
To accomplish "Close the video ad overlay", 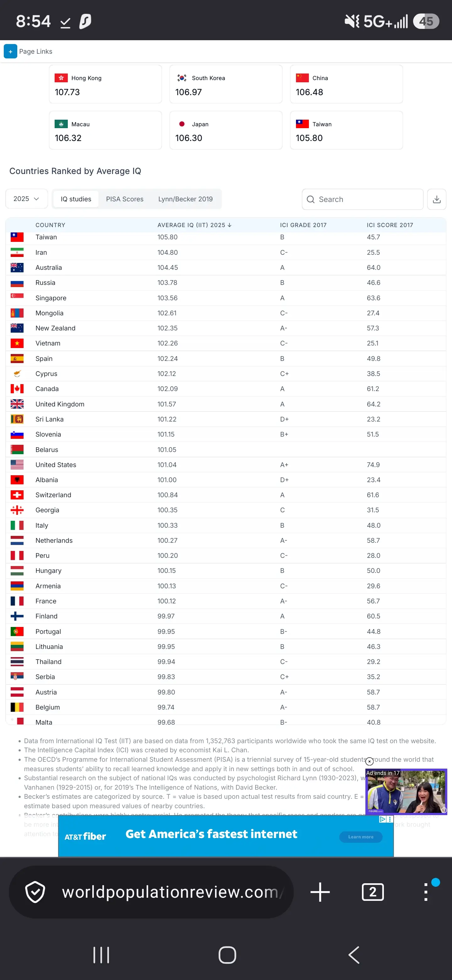I will click(369, 762).
